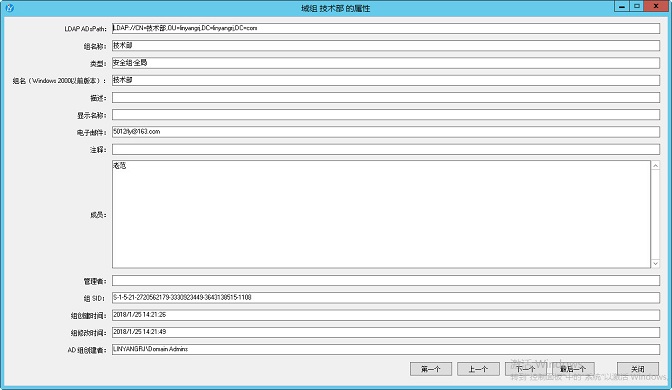This screenshot has width=672, height=390.
Task: Click the 电子邮件 email field
Action: pos(386,132)
